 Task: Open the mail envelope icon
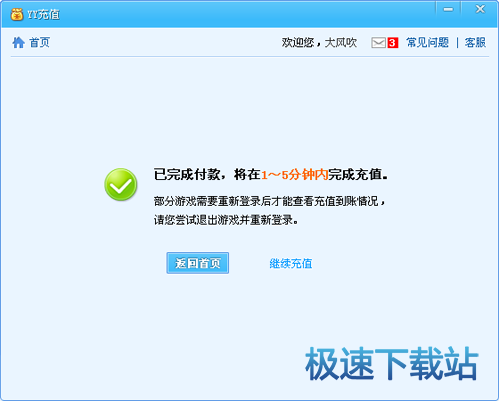pyautogui.click(x=379, y=43)
